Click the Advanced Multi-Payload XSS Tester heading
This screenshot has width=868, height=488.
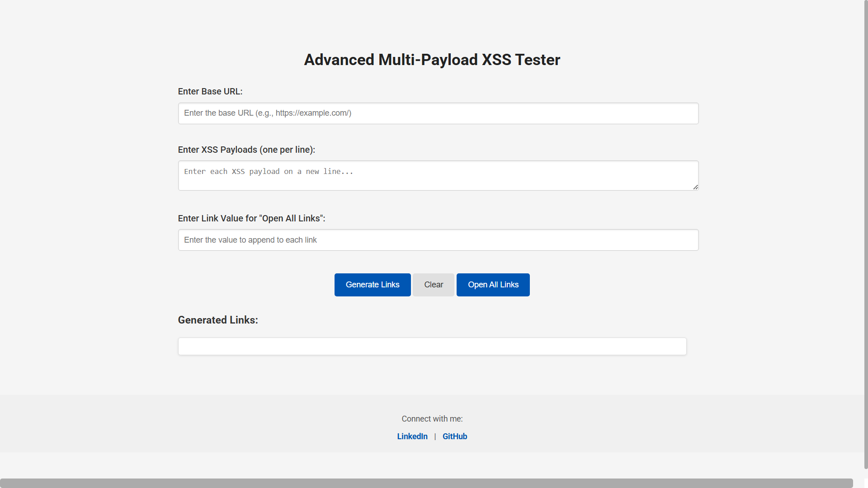point(432,60)
